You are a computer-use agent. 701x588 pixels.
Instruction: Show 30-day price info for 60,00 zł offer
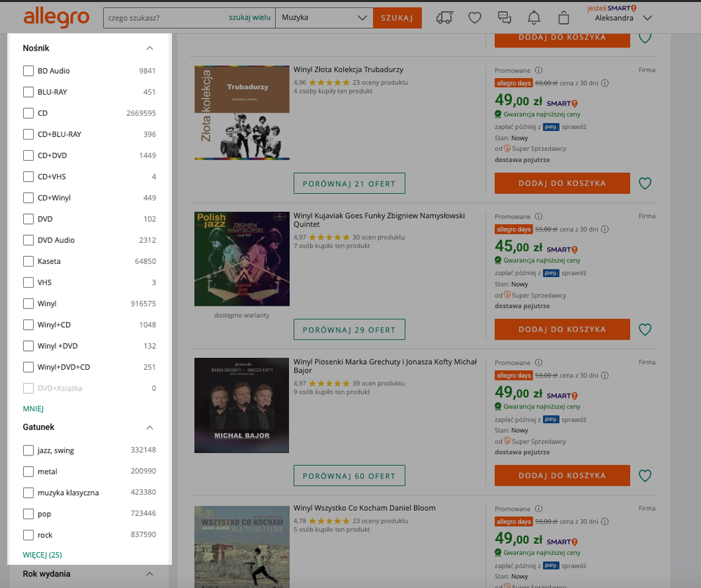pyautogui.click(x=605, y=83)
